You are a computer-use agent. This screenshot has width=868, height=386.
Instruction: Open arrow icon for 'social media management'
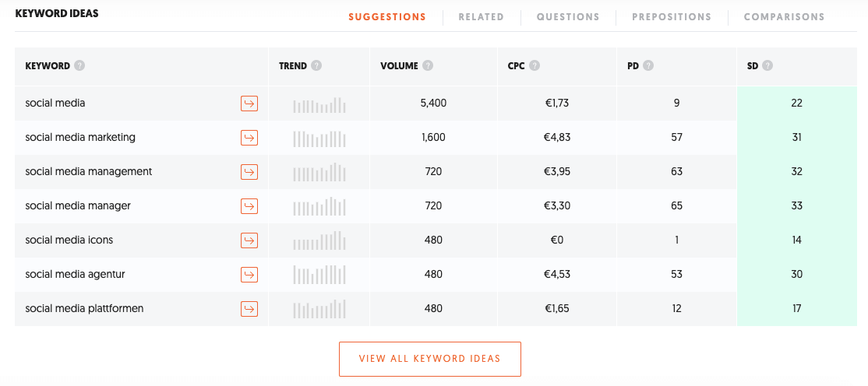(249, 172)
